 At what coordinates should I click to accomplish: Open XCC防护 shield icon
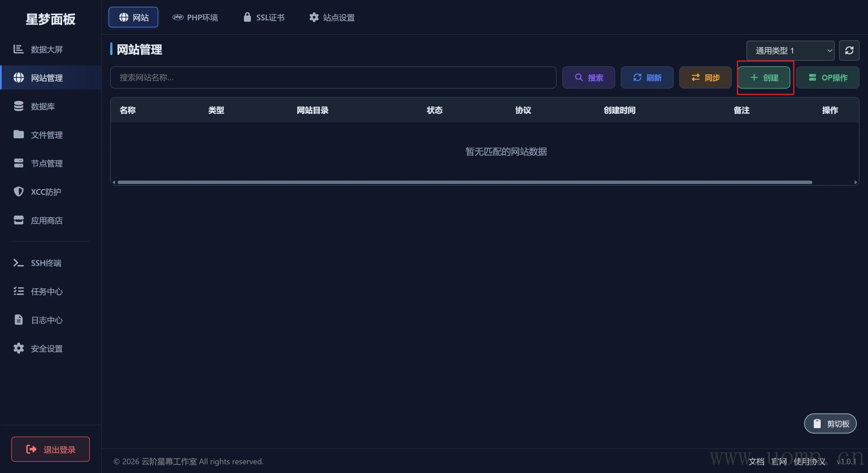[x=19, y=192]
